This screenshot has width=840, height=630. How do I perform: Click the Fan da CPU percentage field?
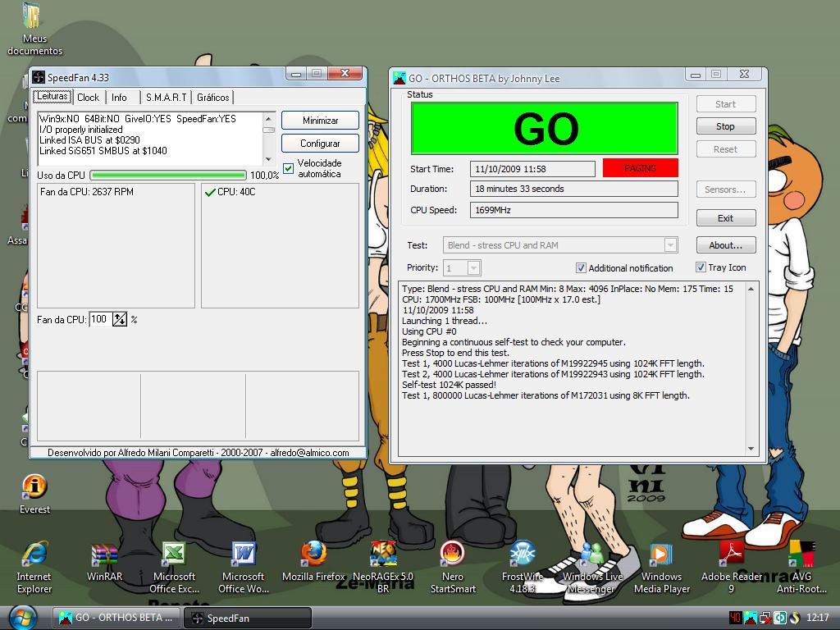[101, 319]
